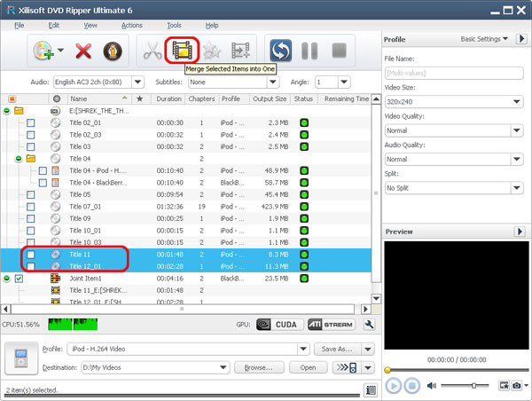The height and width of the screenshot is (401, 532).
Task: Open the Split dropdown
Action: click(517, 188)
